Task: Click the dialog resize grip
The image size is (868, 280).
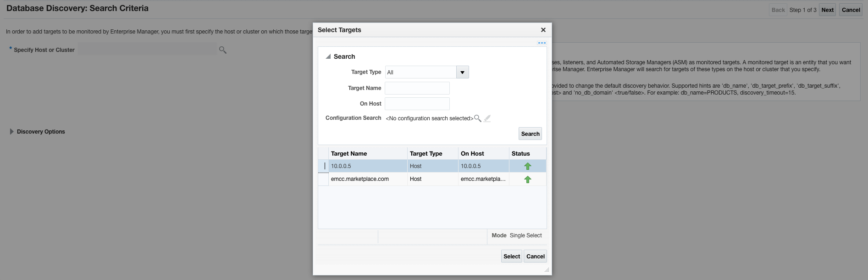Action: tap(547, 270)
